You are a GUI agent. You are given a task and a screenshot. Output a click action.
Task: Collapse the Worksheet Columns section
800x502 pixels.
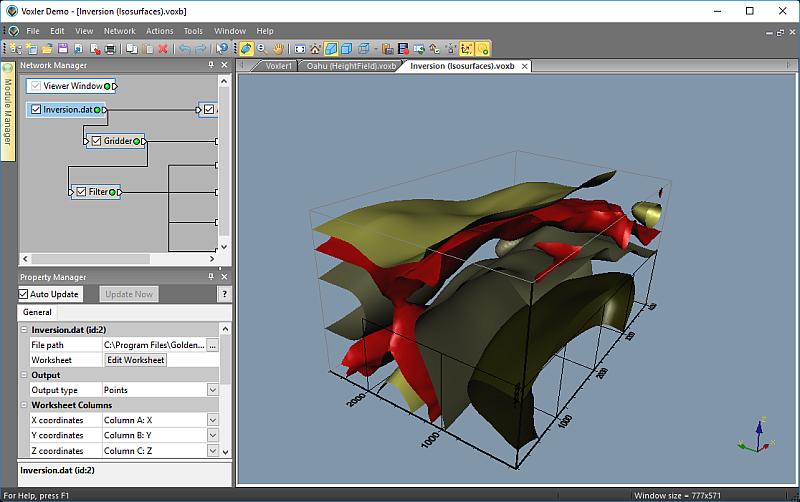click(x=24, y=405)
